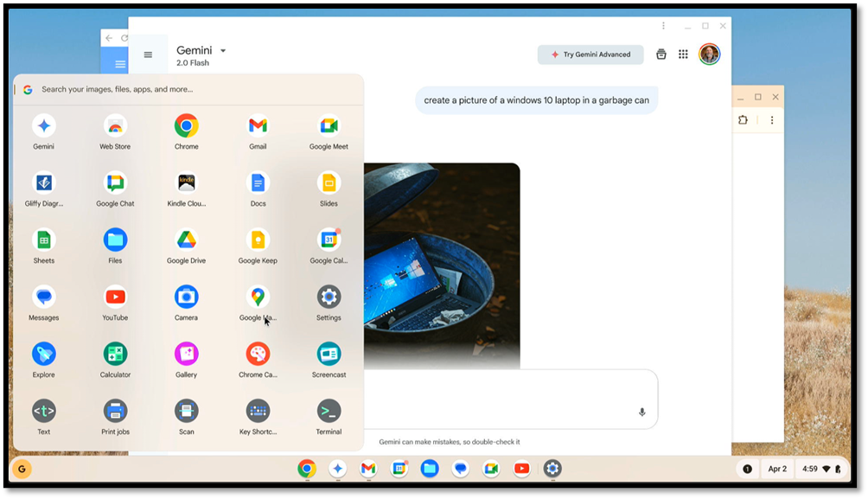This screenshot has width=868, height=499.
Task: Launch the Terminal app
Action: [x=329, y=411]
